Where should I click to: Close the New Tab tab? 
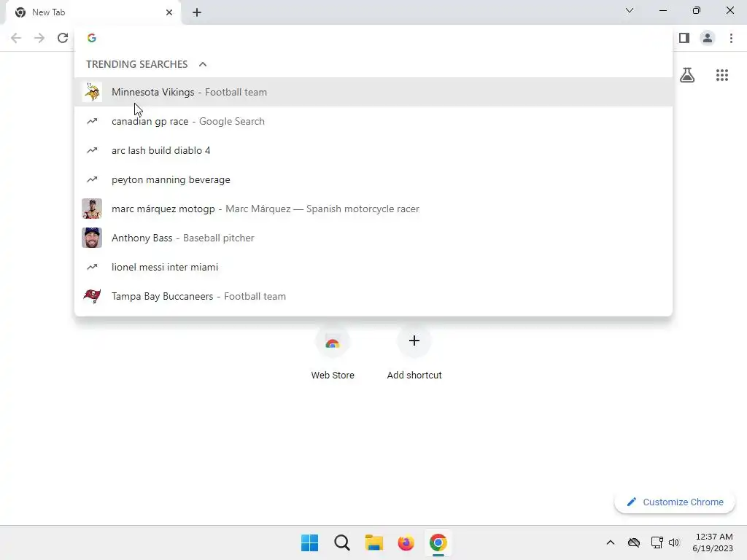point(169,12)
